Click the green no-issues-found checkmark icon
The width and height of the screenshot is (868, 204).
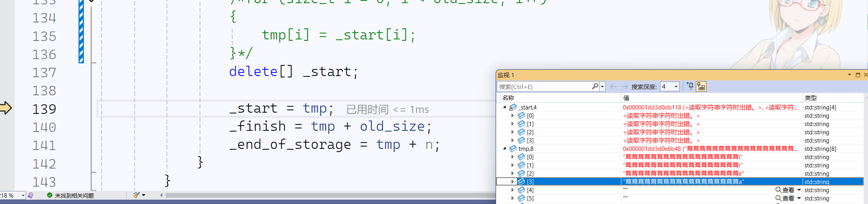pyautogui.click(x=50, y=195)
